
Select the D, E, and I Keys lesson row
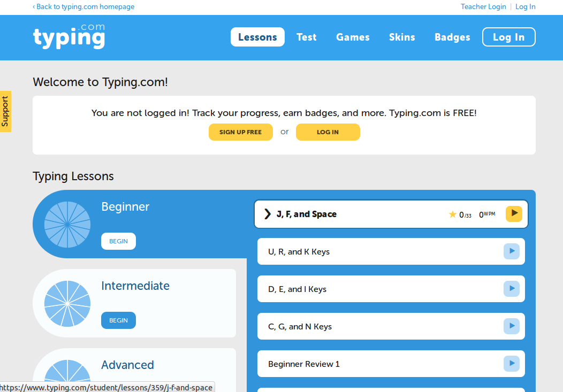point(391,289)
